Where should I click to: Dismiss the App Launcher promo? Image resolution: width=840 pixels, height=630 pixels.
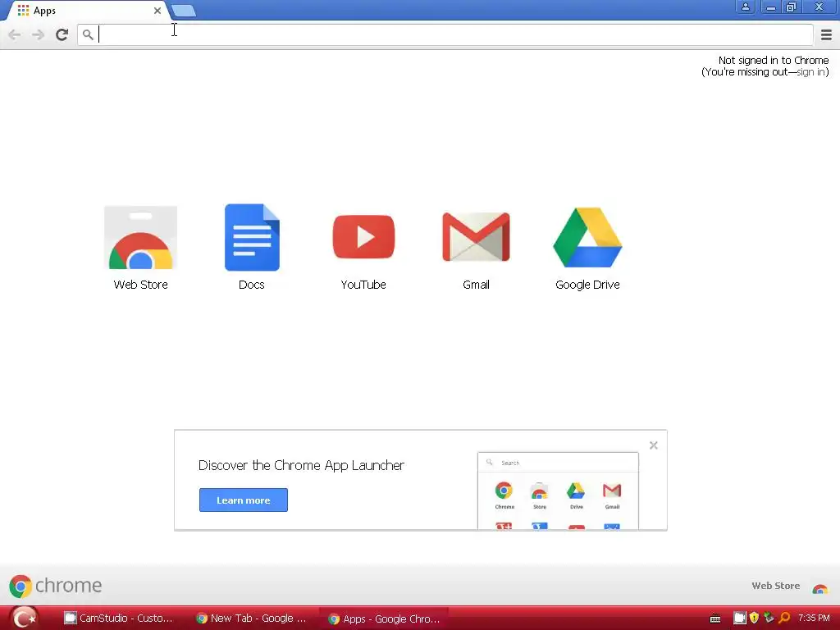click(653, 445)
